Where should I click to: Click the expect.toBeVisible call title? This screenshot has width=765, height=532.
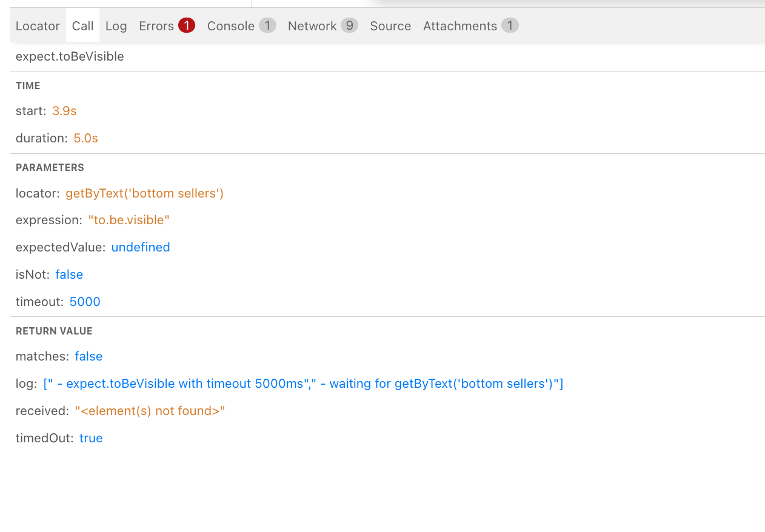70,56
